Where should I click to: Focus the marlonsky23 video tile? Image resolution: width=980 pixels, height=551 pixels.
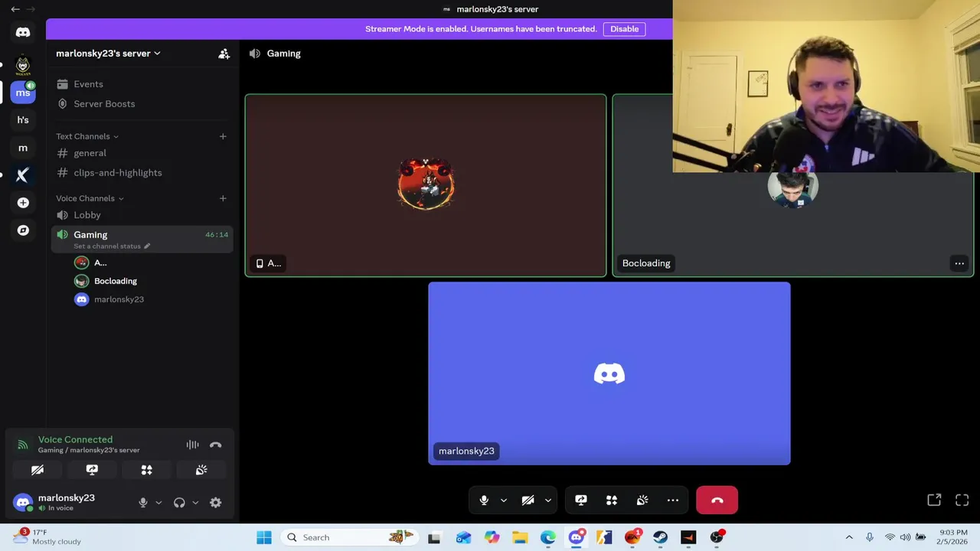[609, 373]
